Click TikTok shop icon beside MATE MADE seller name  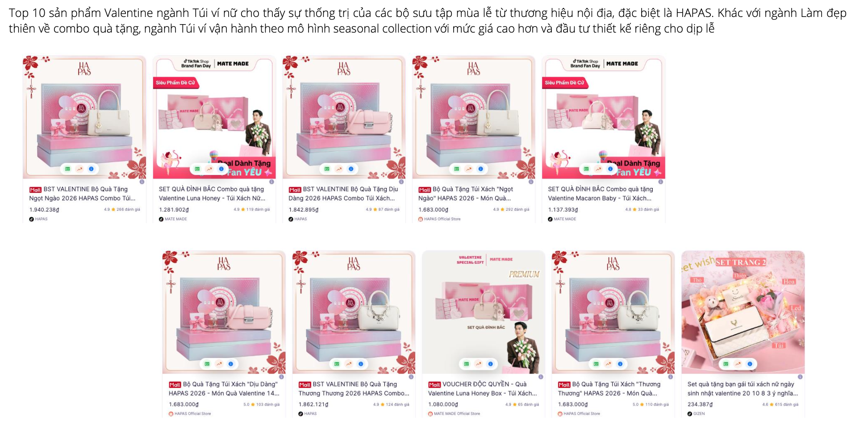(x=161, y=219)
